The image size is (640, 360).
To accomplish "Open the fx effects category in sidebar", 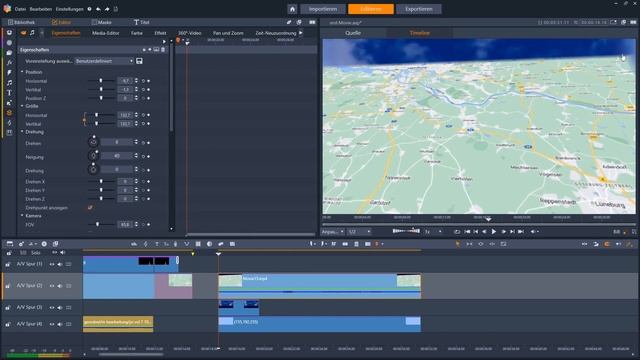I will pos(9,62).
